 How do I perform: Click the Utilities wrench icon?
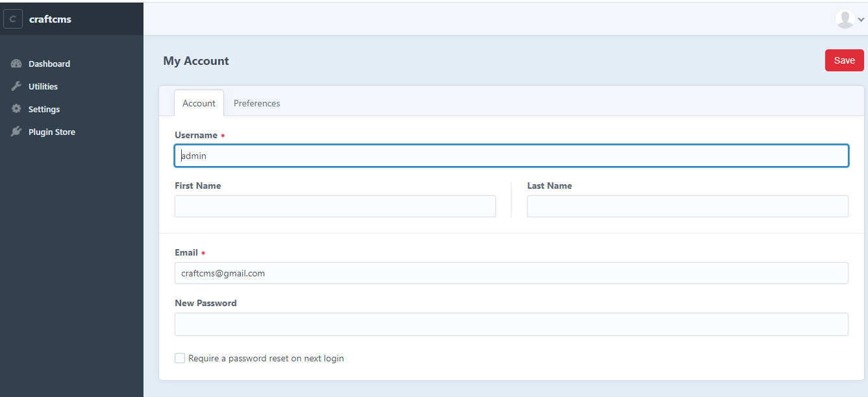click(16, 86)
